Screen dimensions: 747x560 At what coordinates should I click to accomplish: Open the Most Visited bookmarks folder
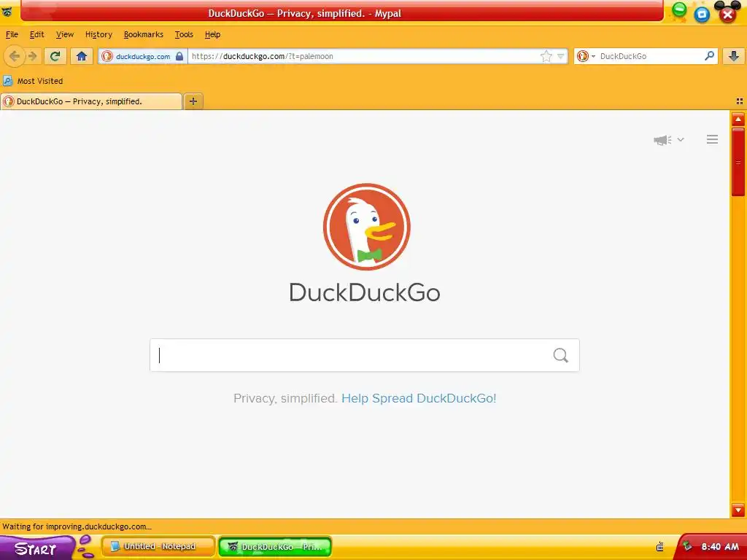point(34,81)
